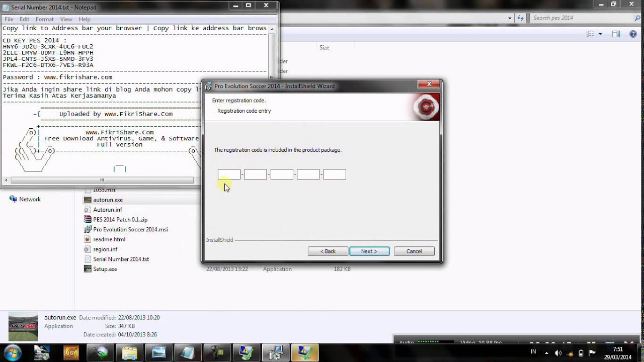644x362 pixels.
Task: Click the volume speaker tray icon
Action: pyautogui.click(x=558, y=352)
